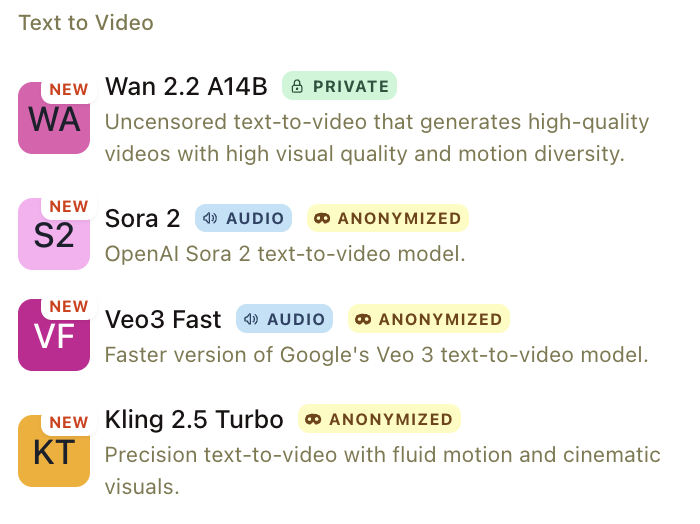Click the orange KT model icon
Image resolution: width=700 pixels, height=524 pixels.
(54, 451)
